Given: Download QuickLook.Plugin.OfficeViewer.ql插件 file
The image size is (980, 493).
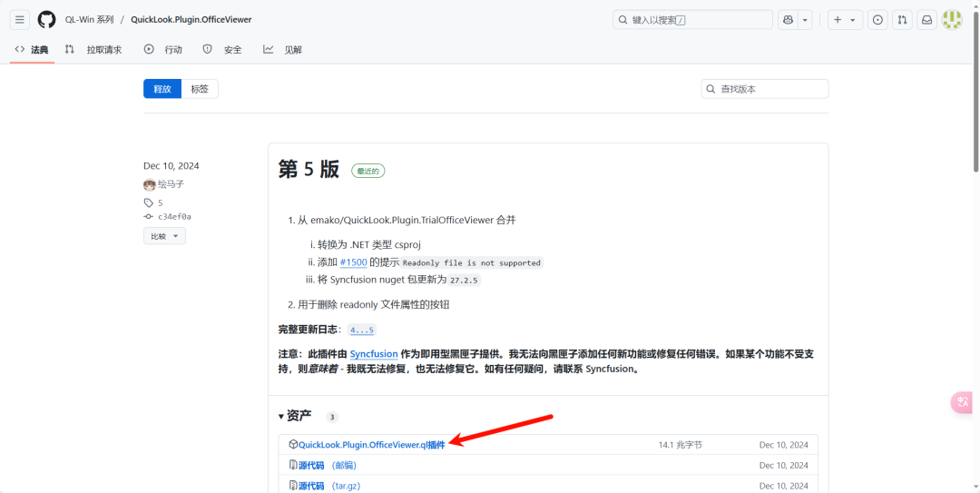Looking at the screenshot, I should 372,445.
